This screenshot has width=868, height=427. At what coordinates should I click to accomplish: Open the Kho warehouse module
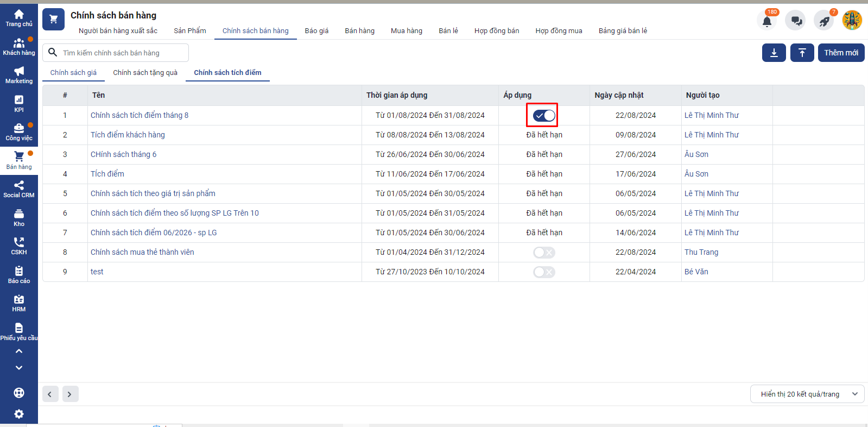19,217
